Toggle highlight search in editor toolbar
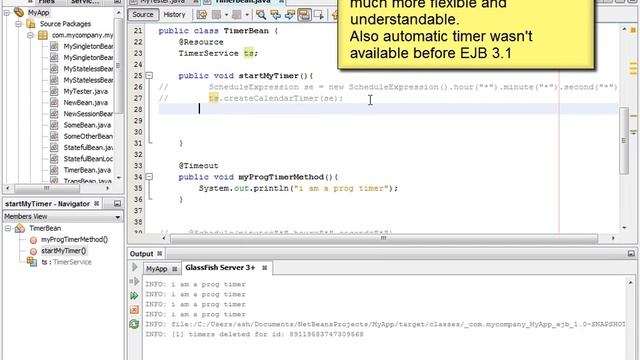The width and height of the screenshot is (640, 360). coord(304,15)
